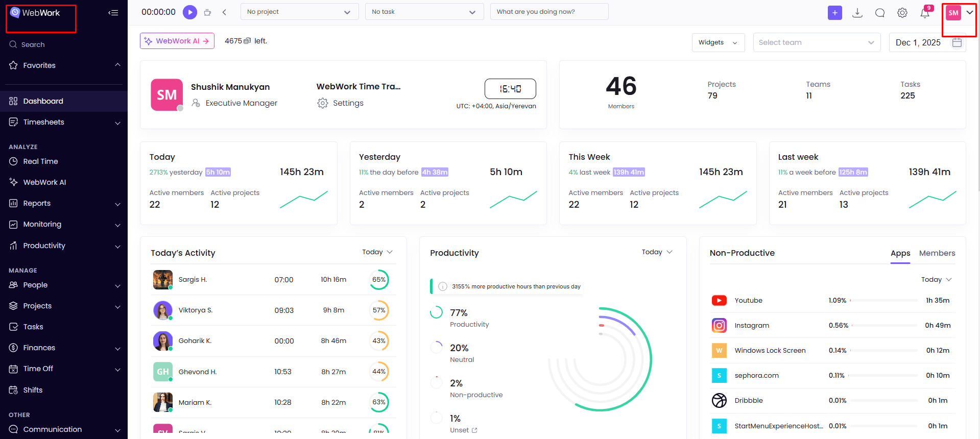Viewport: 980px width, 439px height.
Task: Click the WebWork AI button
Action: [x=177, y=41]
